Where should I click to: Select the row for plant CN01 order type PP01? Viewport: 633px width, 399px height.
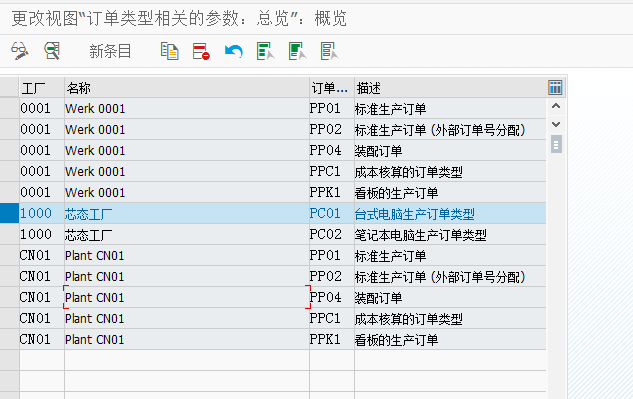click(9, 255)
